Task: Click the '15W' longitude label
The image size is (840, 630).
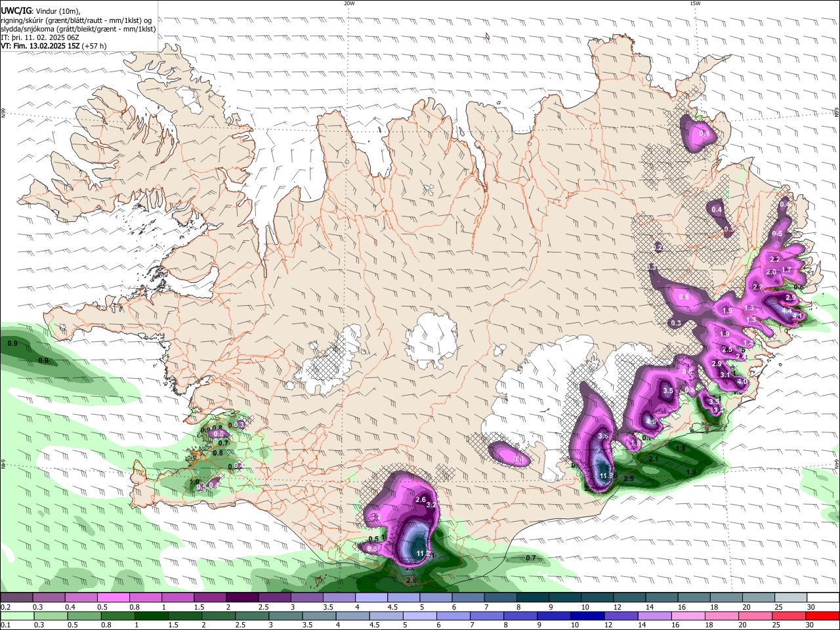Action: tap(696, 3)
